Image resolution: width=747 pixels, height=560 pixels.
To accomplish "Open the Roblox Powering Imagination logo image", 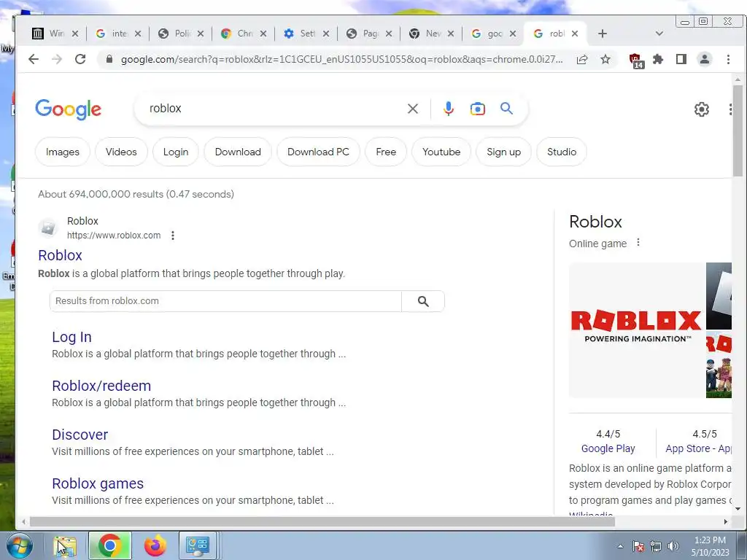I will [636, 330].
